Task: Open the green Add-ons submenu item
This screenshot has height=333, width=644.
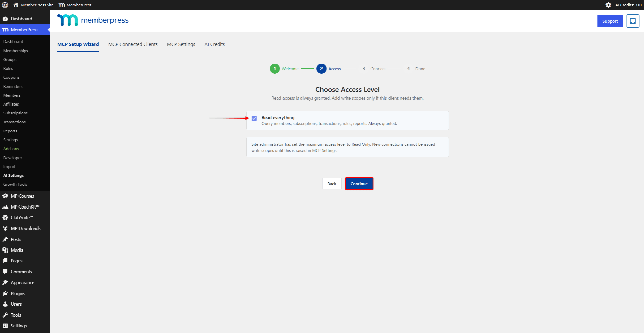Action: point(11,149)
